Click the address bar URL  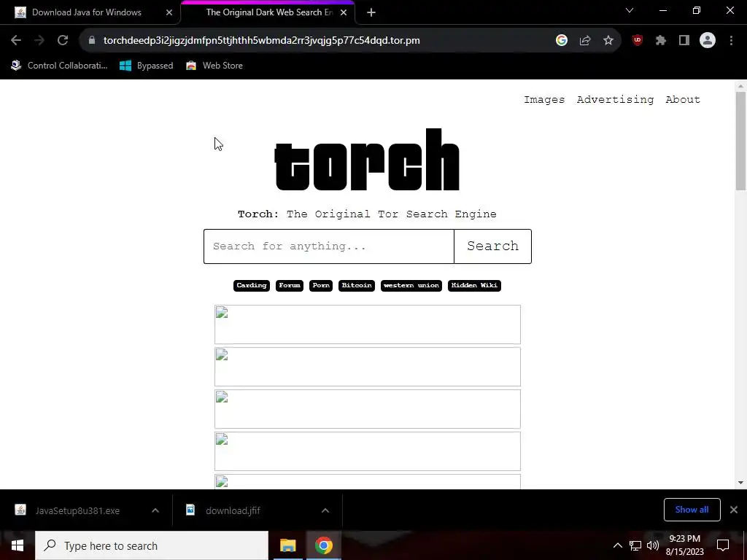click(262, 41)
